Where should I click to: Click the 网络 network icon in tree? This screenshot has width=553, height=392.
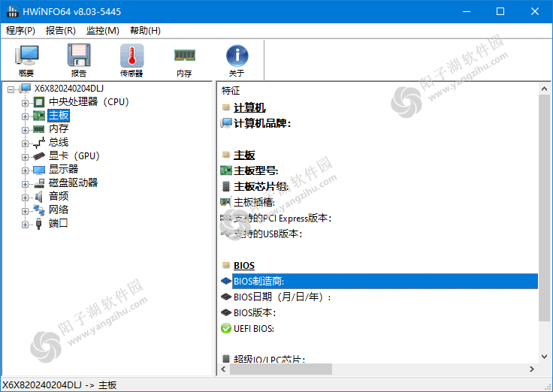pyautogui.click(x=39, y=210)
